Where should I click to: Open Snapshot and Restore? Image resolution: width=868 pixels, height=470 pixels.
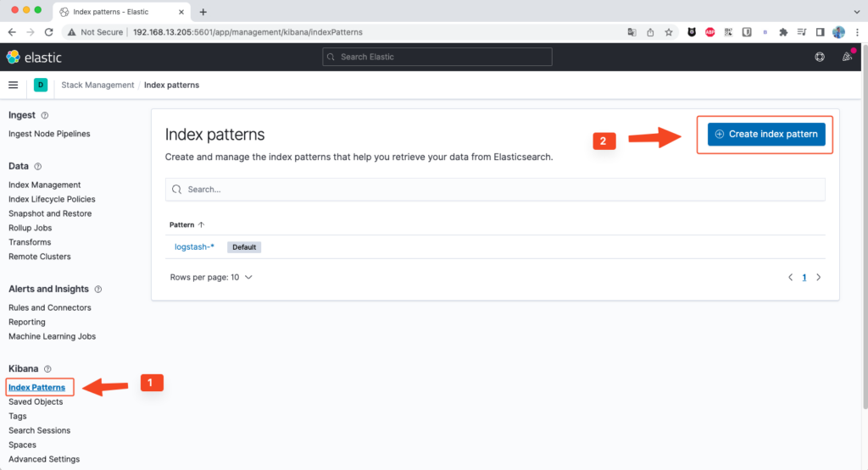(50, 213)
